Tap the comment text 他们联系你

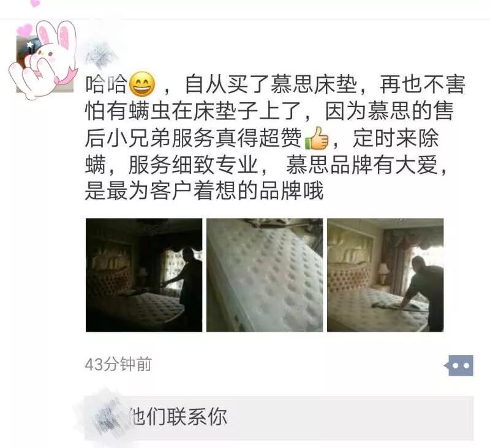(178, 417)
